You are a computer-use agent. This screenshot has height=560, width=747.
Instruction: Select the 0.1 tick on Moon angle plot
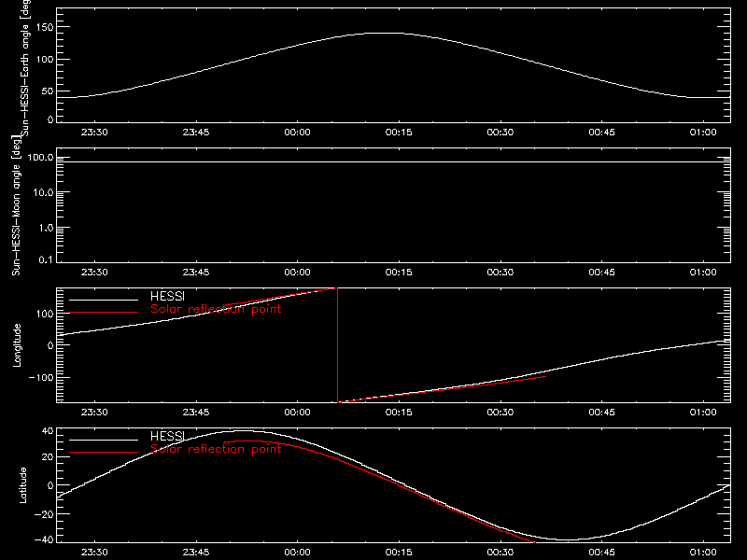click(x=46, y=259)
